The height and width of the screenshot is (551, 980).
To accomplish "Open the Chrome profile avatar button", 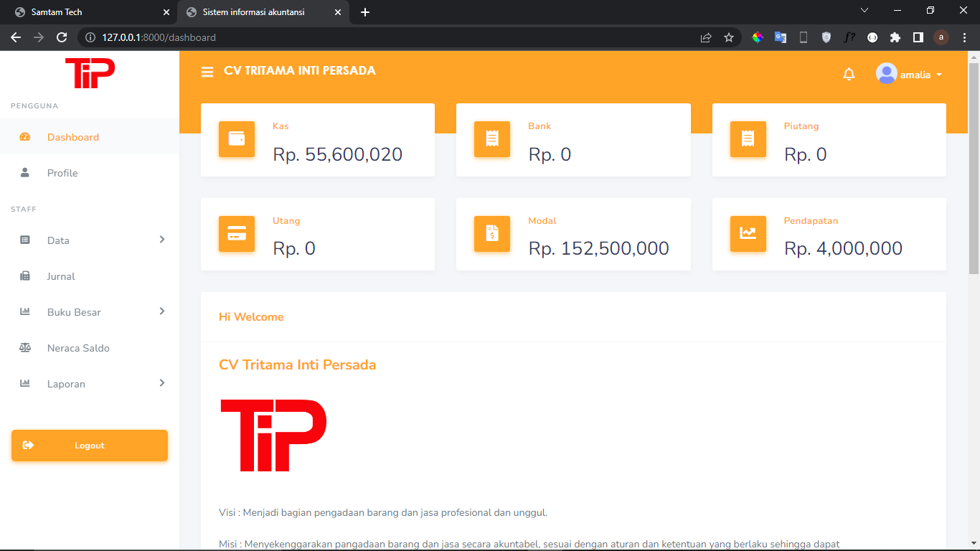I will coord(941,37).
